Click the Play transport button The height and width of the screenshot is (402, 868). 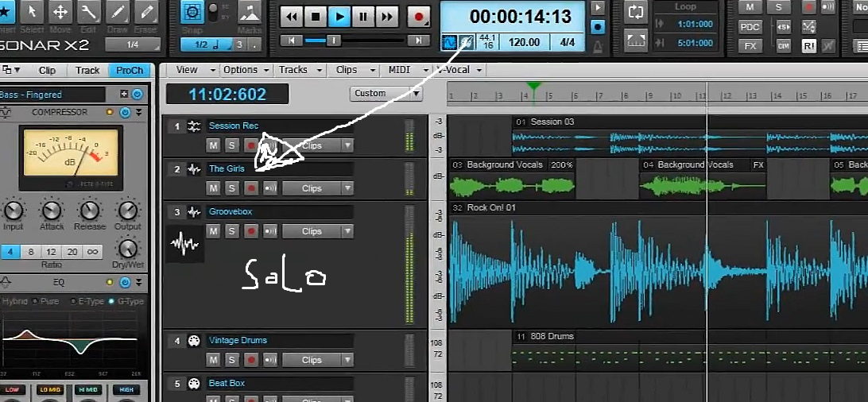coord(339,17)
